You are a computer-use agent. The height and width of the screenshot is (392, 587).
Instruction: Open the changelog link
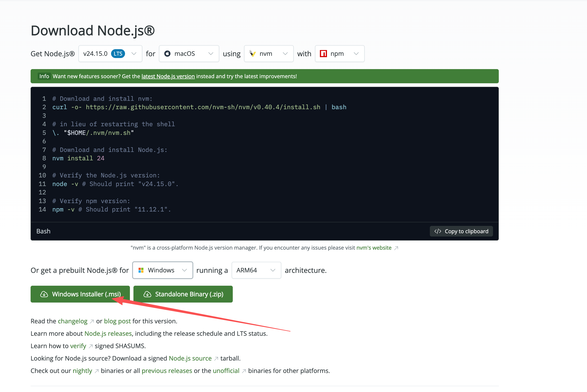pyautogui.click(x=72, y=321)
